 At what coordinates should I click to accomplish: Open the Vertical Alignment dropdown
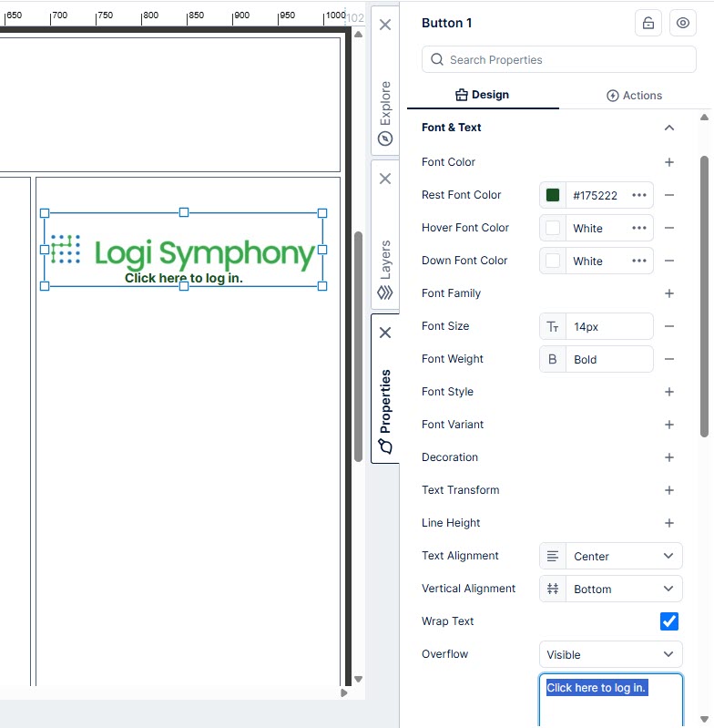tap(611, 589)
